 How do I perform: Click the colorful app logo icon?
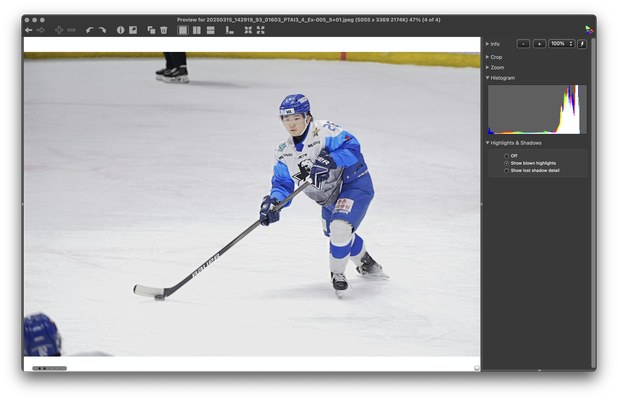pos(589,30)
